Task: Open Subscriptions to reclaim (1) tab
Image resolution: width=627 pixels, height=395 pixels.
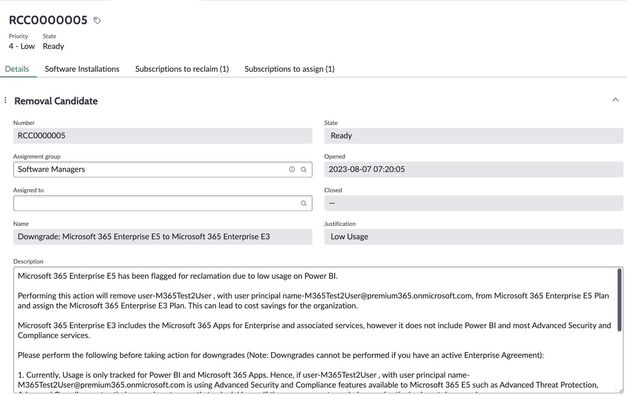Action: (x=182, y=69)
